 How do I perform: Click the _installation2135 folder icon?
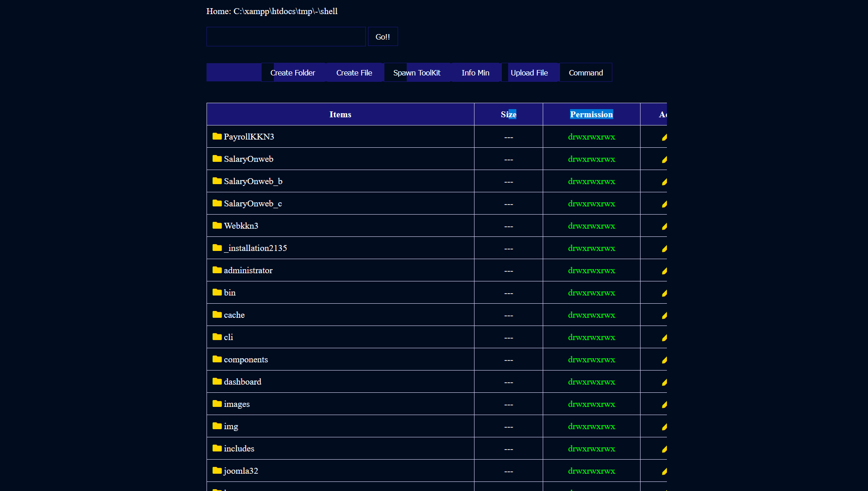(217, 248)
